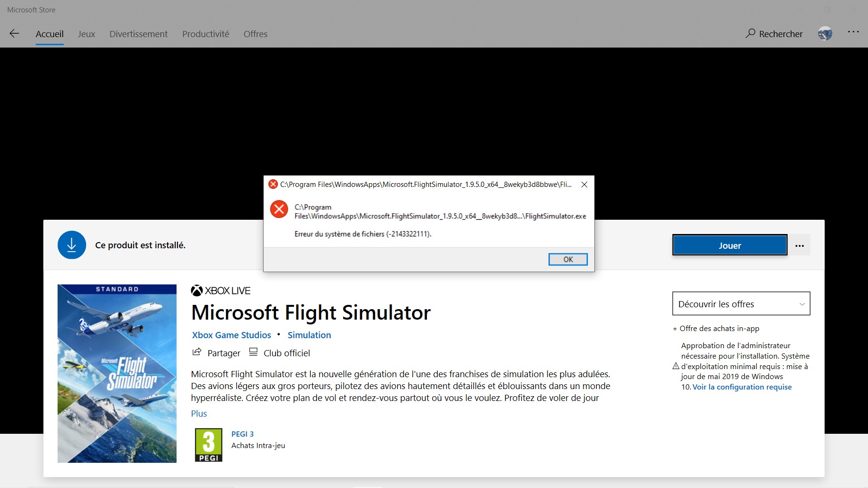This screenshot has height=488, width=868.
Task: Click the FlightSimulator.exe path text in dialog
Action: pos(440,212)
